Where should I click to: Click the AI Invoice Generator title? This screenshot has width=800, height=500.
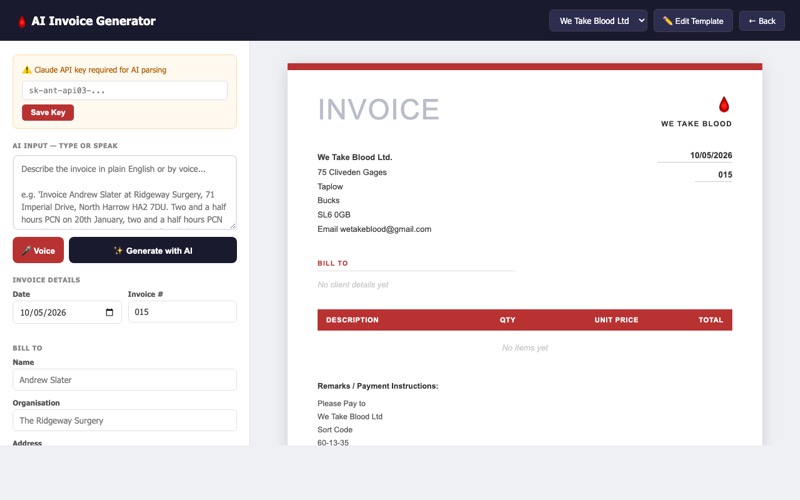pyautogui.click(x=93, y=21)
